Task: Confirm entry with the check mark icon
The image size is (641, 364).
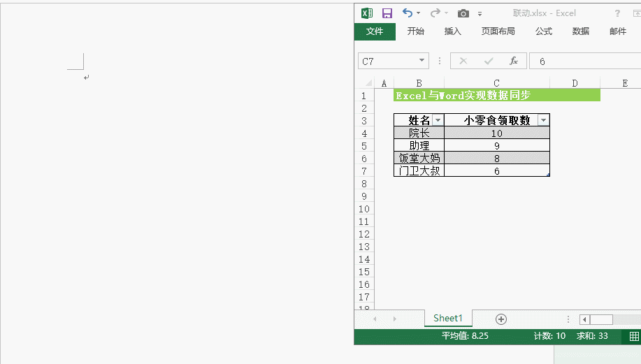Action: coord(489,61)
